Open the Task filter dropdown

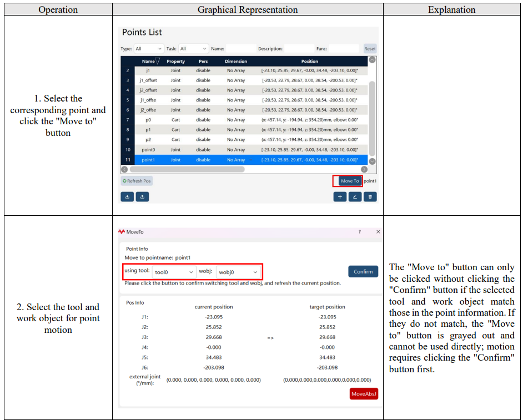coord(193,49)
